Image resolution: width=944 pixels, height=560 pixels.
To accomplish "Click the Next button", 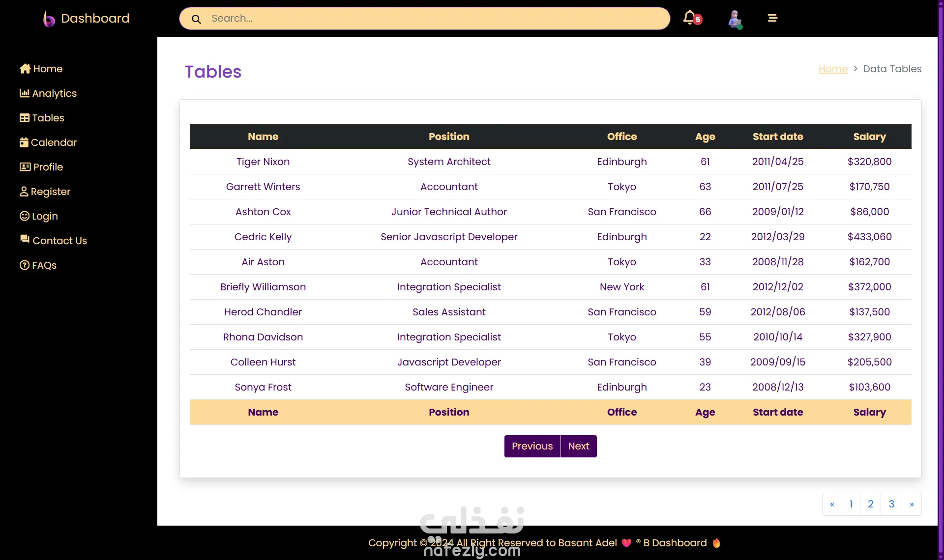I will 578,446.
